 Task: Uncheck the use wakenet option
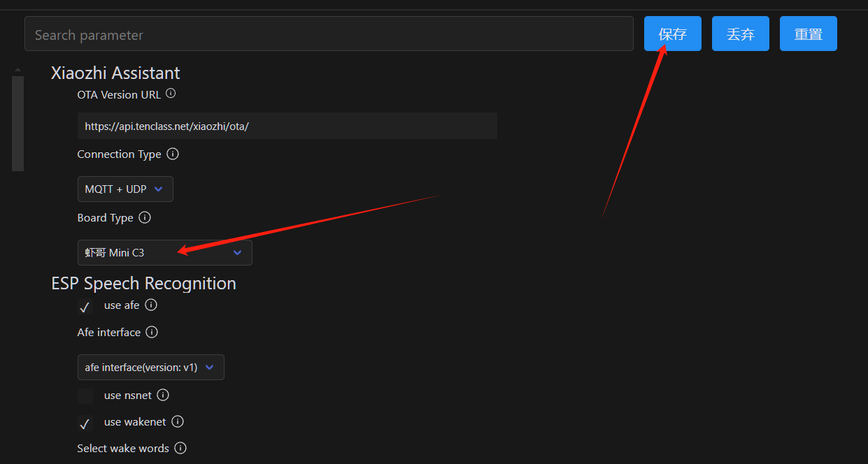click(x=85, y=423)
